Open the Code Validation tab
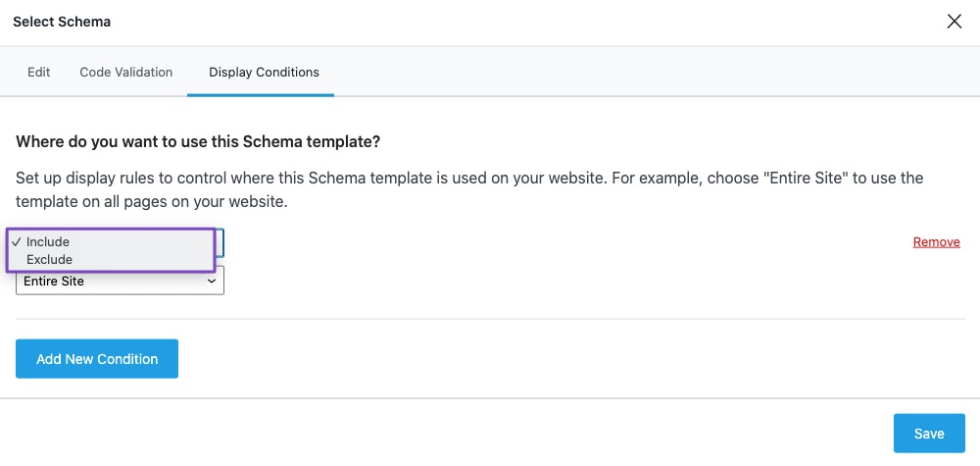The width and height of the screenshot is (980, 466). pyautogui.click(x=126, y=73)
